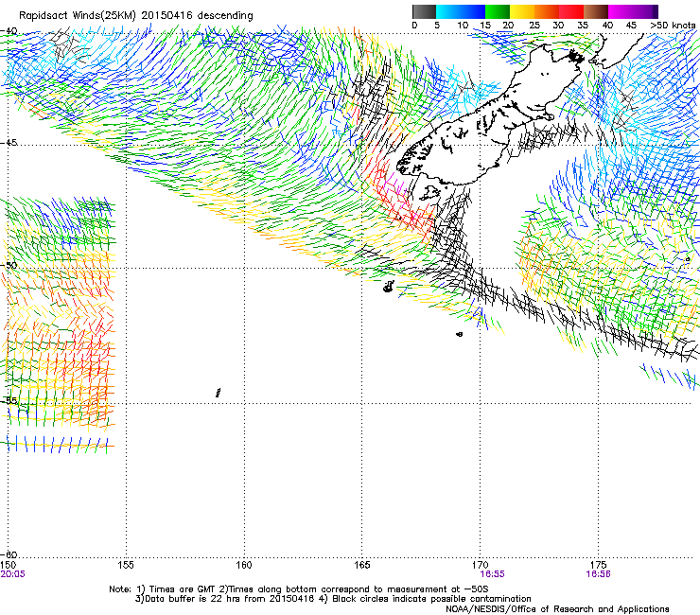Click the green 15-20 knots legend segment
Screen dimensions: 700x615
coord(498,11)
